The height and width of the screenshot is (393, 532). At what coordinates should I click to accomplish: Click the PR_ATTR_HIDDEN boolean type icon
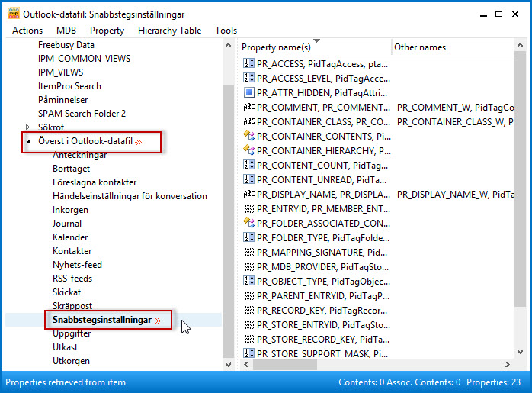[x=248, y=92]
